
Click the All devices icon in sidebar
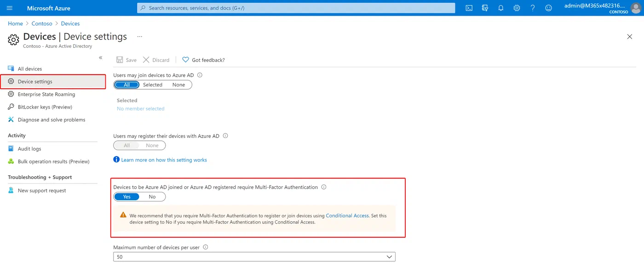click(x=11, y=69)
